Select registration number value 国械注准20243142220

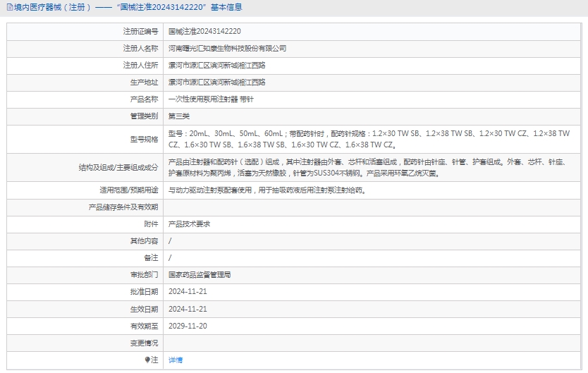coord(204,32)
